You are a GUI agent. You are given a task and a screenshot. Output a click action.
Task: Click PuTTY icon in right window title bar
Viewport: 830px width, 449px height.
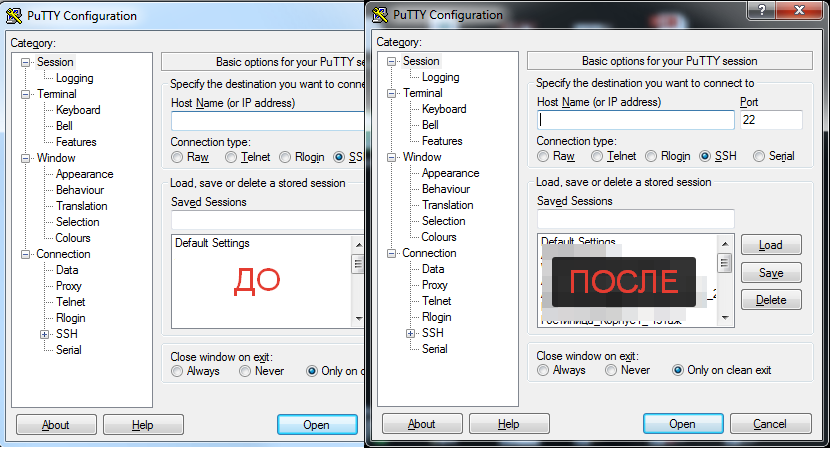[x=380, y=15]
